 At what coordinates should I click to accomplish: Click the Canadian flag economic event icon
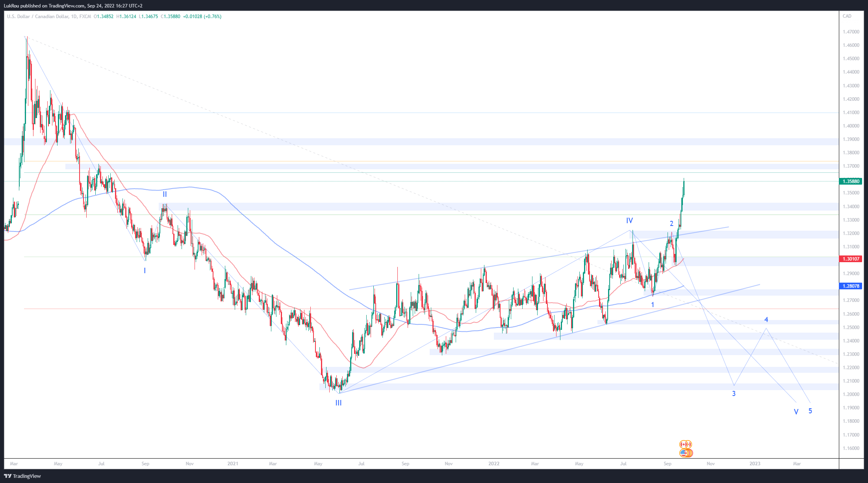[x=684, y=444]
